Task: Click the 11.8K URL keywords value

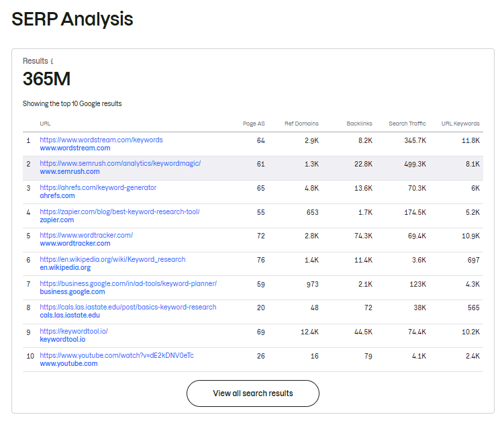Action: tap(471, 140)
